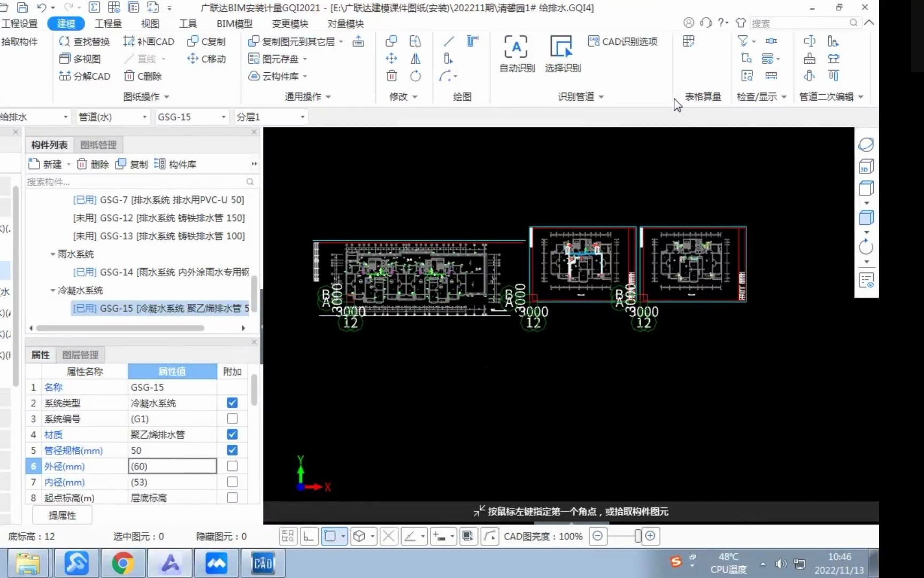Viewport: 924px width, 578px height.
Task: Open the Auto Identify (自动识别) tool
Action: click(x=517, y=53)
